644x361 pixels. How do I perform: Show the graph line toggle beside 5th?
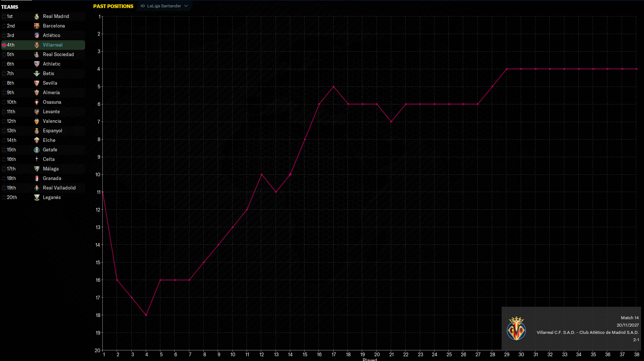(4, 55)
